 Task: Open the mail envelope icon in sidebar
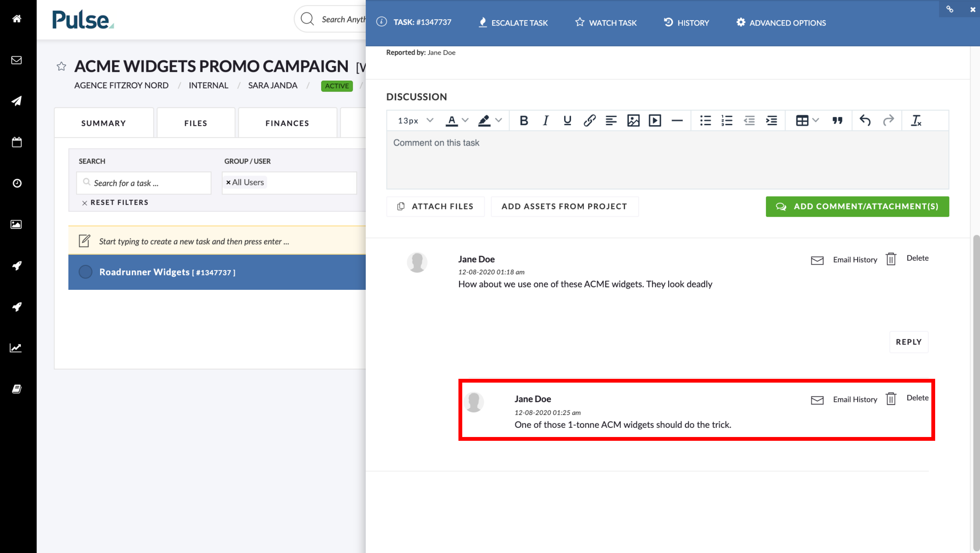click(17, 60)
